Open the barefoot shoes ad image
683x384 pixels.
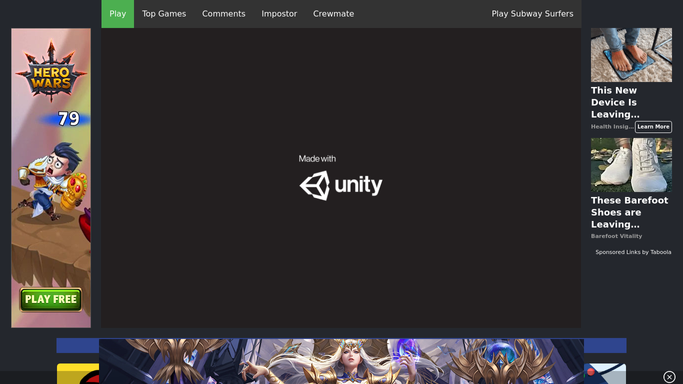(631, 165)
